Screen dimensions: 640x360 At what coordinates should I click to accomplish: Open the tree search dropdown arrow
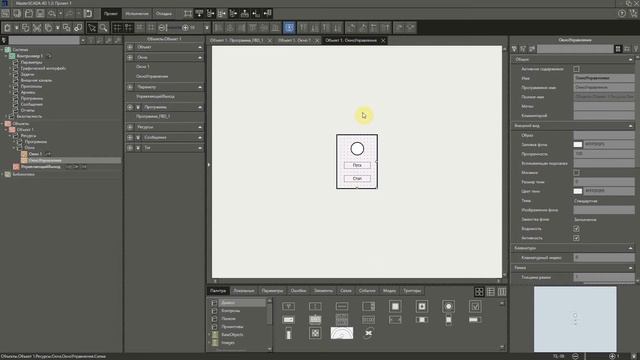coord(83,40)
